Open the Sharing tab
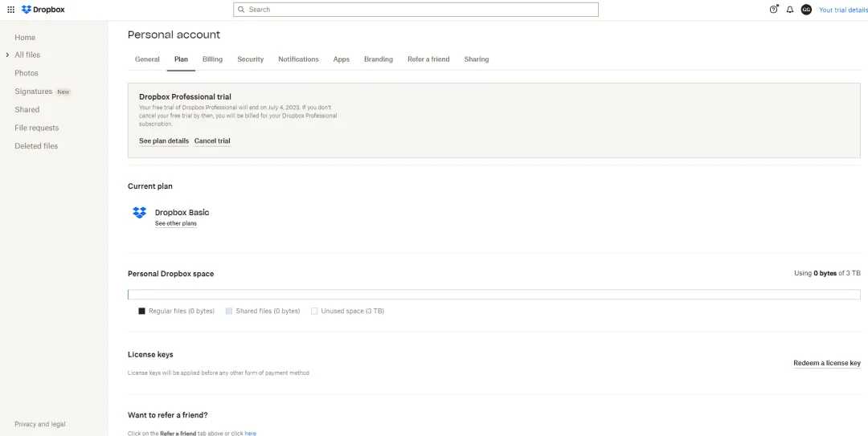The image size is (868, 436). coord(477,59)
